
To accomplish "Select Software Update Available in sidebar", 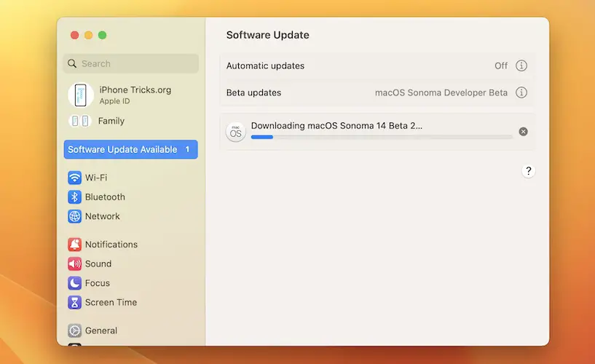I will click(x=130, y=149).
